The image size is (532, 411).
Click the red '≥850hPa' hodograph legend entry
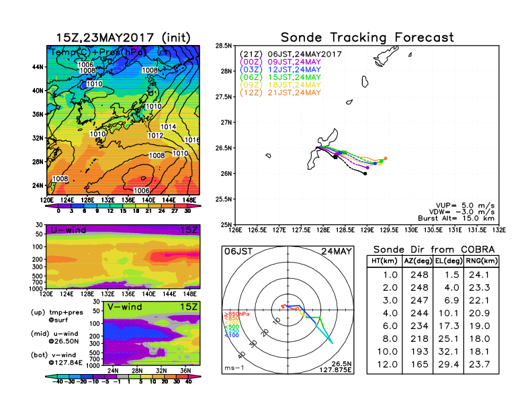click(236, 314)
